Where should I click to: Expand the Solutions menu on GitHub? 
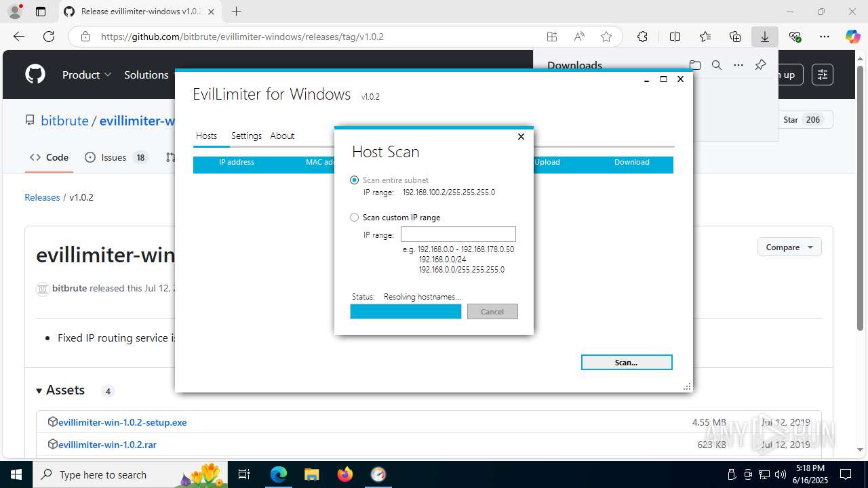point(146,75)
